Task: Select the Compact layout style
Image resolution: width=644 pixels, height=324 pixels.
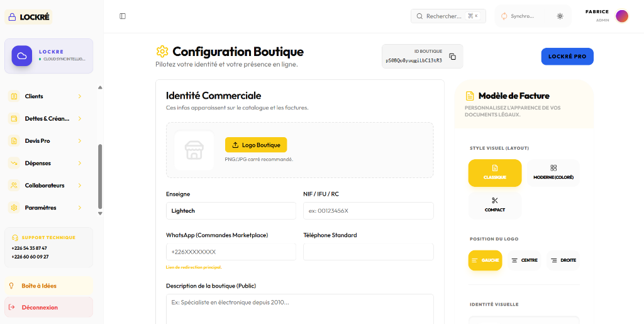Action: [x=495, y=205]
